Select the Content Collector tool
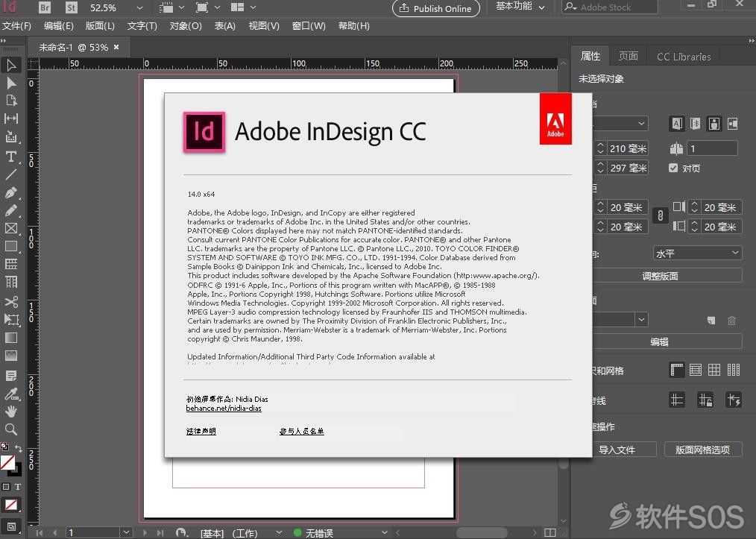 11,137
